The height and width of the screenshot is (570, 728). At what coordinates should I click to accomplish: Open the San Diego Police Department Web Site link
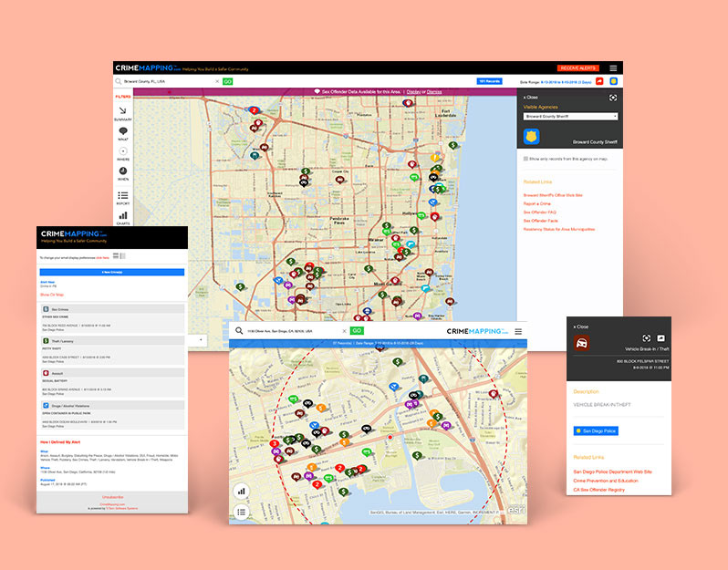(x=612, y=472)
